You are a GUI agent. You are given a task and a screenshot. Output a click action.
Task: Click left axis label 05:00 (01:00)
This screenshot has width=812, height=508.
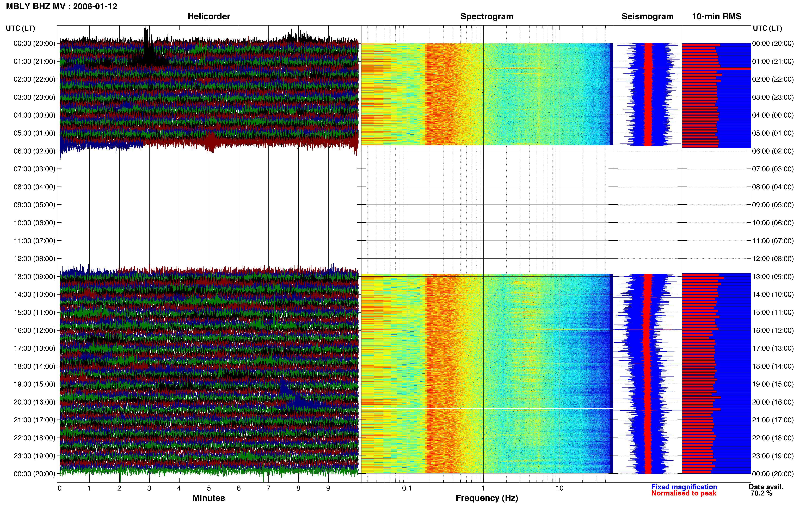pyautogui.click(x=34, y=133)
